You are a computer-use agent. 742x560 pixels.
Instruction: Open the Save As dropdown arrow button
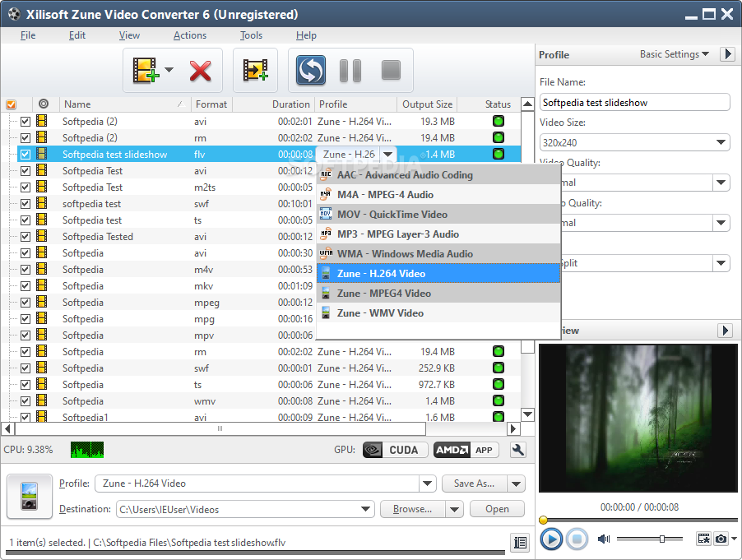coord(517,484)
